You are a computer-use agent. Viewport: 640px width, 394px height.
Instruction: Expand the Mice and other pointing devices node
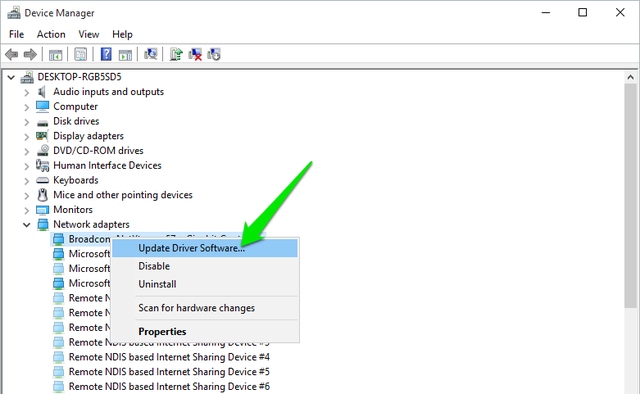27,195
